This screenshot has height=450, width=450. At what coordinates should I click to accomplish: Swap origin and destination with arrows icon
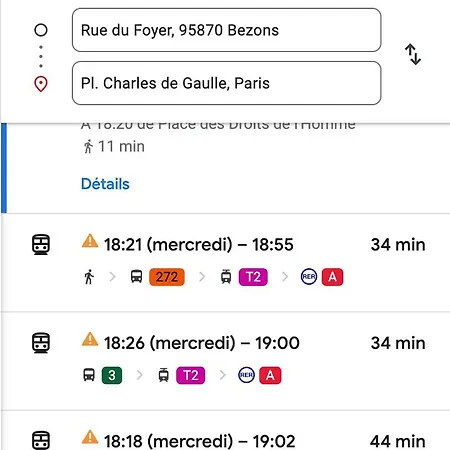pos(413,54)
